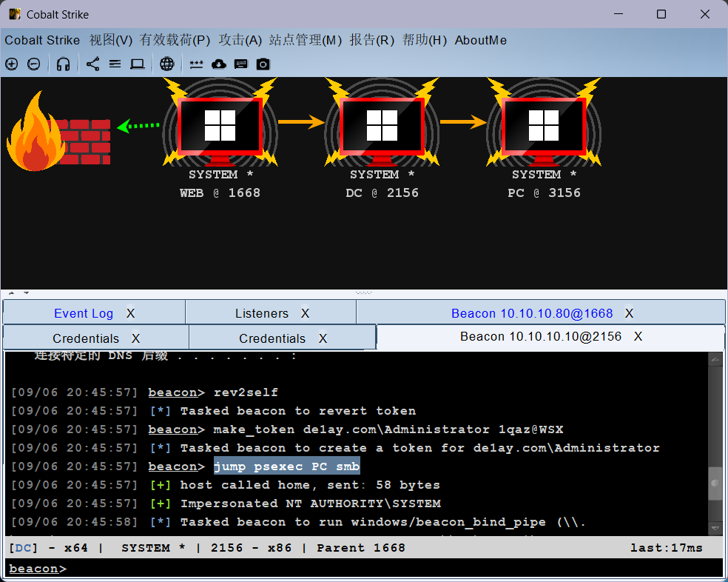Open the 视图(V) menu
728x582 pixels.
[x=111, y=41]
